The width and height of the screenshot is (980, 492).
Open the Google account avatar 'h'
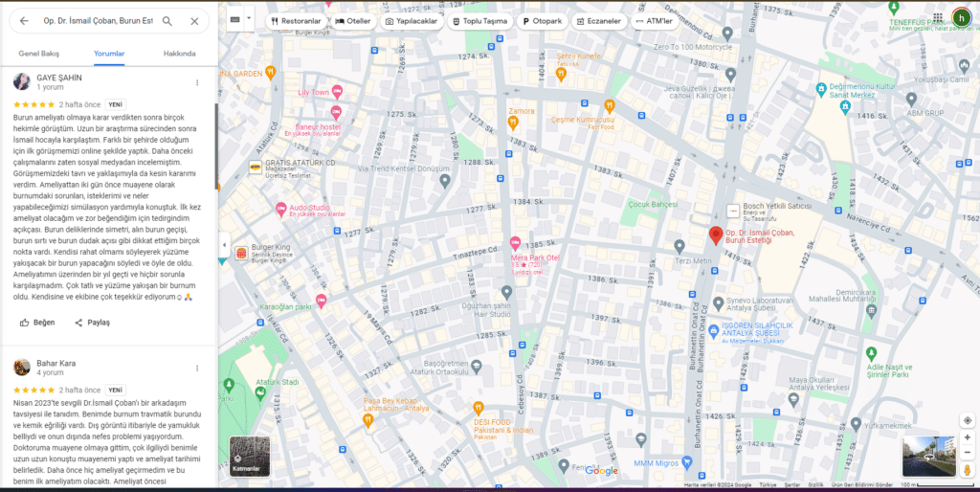(x=961, y=18)
